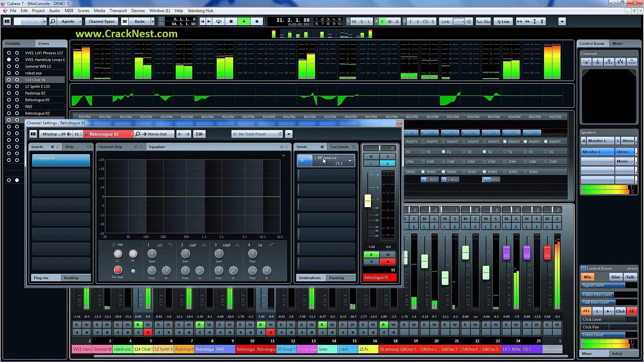Click the Talk button in Control Room
The image size is (644, 362).
tap(630, 277)
